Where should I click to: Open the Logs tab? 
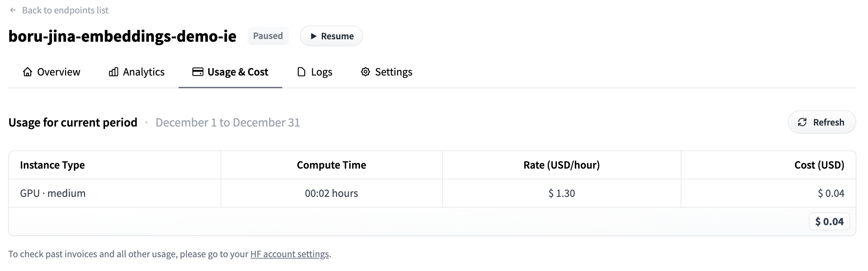pos(321,72)
